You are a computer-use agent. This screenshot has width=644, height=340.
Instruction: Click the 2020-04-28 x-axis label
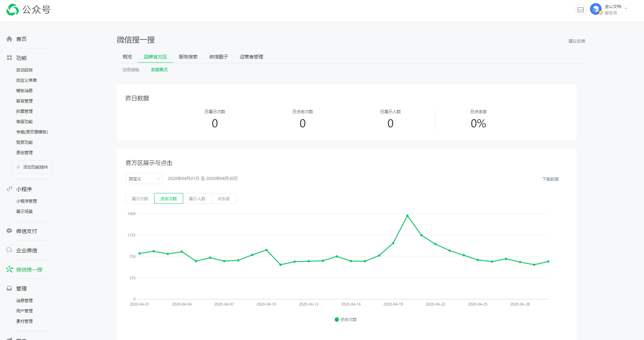520,304
